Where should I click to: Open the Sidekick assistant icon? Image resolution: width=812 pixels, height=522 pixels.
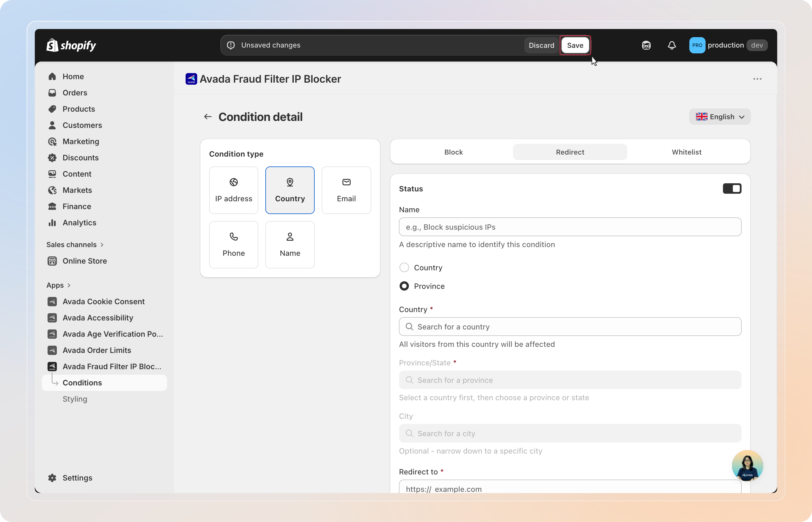pos(646,45)
